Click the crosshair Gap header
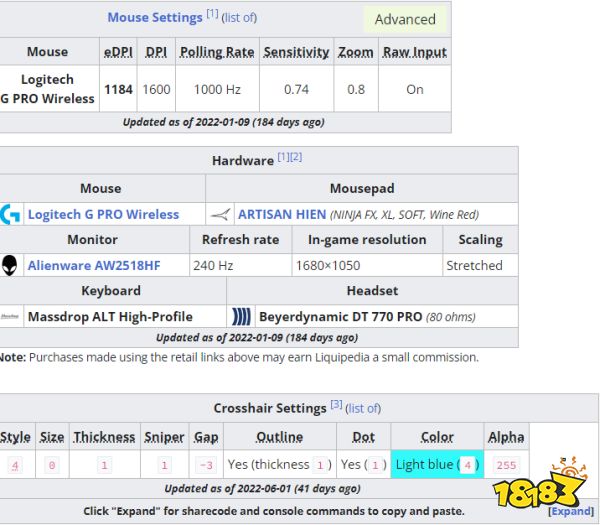Viewport: 600px width, 525px height. pos(206,437)
